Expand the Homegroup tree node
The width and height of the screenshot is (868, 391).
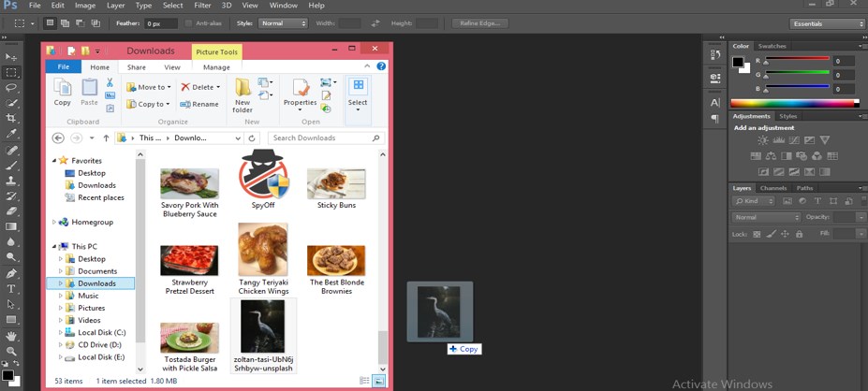[54, 223]
